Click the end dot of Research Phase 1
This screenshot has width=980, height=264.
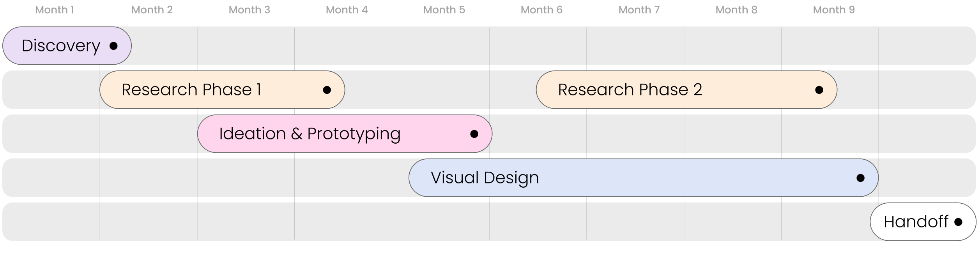[x=327, y=90]
